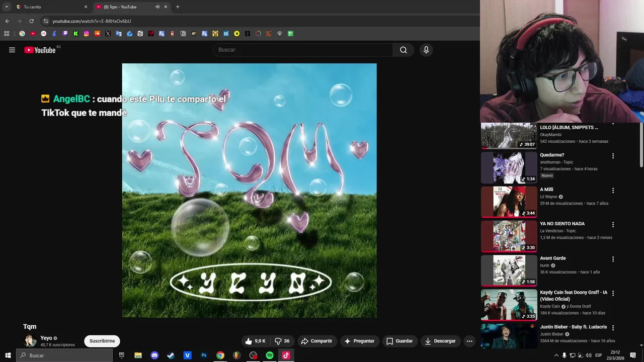View site information icon in address bar
The width and height of the screenshot is (644, 362).
coord(46,21)
